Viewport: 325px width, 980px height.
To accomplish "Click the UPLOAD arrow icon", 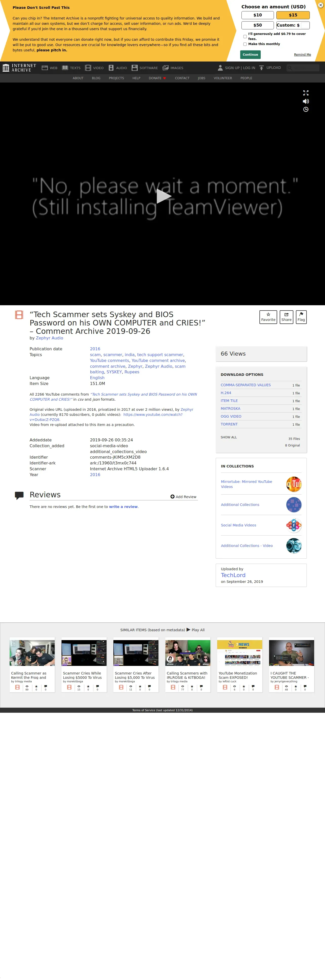I will tap(261, 68).
